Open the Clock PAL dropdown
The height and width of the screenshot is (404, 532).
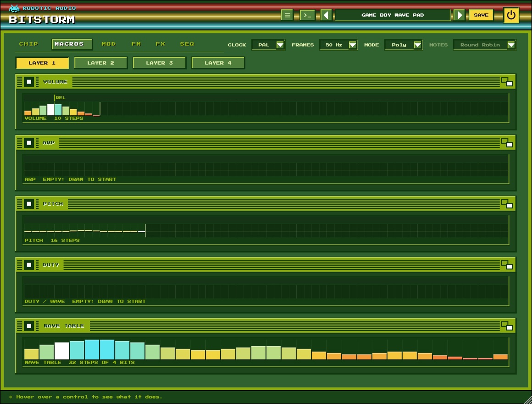pyautogui.click(x=268, y=45)
